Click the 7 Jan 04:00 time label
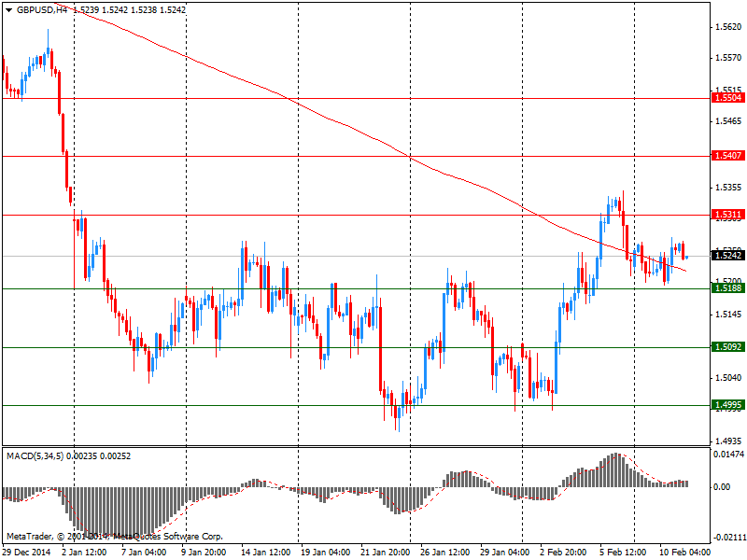 point(144,552)
